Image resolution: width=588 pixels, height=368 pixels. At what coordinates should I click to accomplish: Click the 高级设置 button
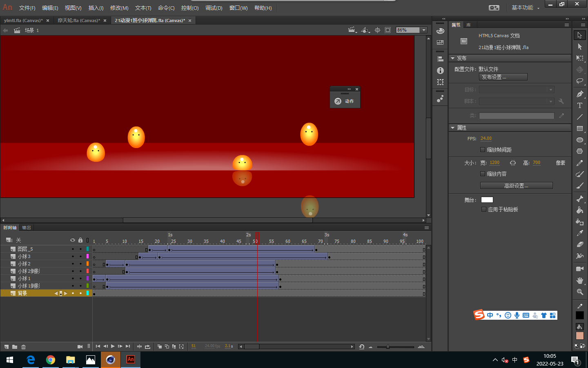(516, 186)
